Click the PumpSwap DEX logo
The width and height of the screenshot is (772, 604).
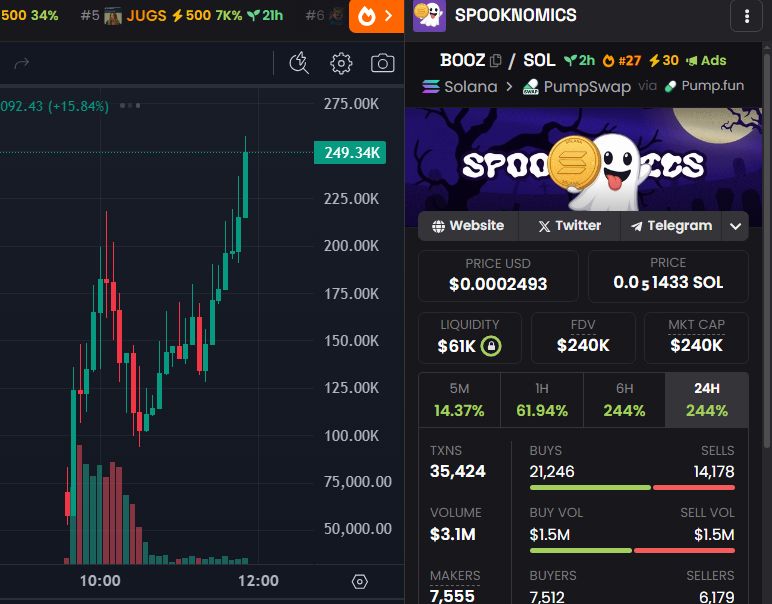coord(530,87)
